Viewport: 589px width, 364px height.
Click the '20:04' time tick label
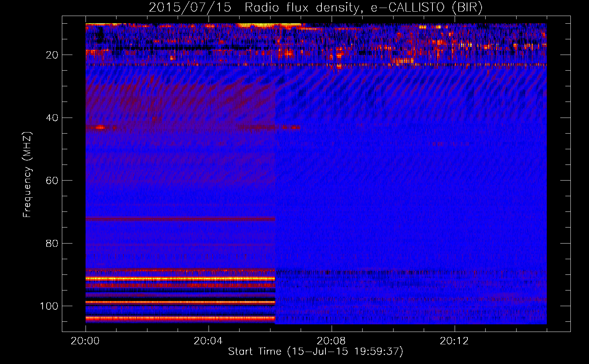click(208, 341)
